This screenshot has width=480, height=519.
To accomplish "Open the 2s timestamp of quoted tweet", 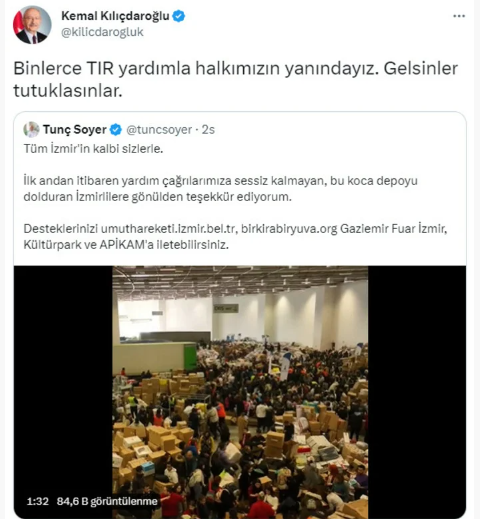I will coord(208,130).
